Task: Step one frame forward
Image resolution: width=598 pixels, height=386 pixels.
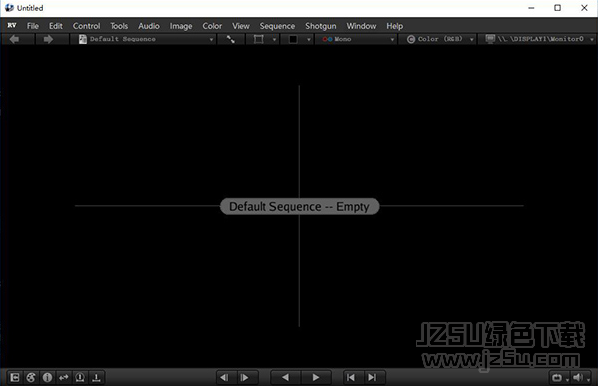Action: (x=245, y=378)
